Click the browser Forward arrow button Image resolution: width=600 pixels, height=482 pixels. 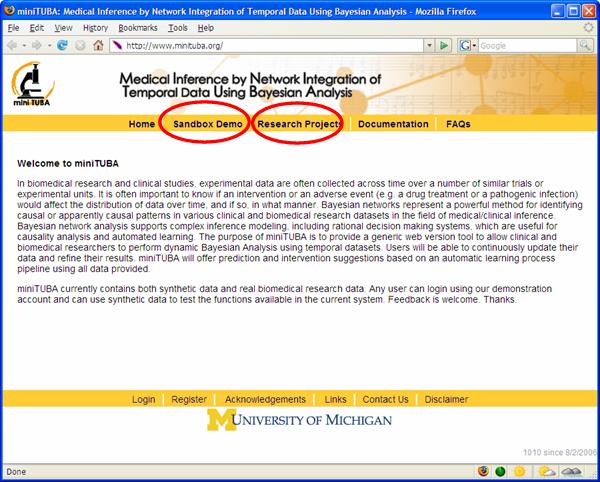37,46
